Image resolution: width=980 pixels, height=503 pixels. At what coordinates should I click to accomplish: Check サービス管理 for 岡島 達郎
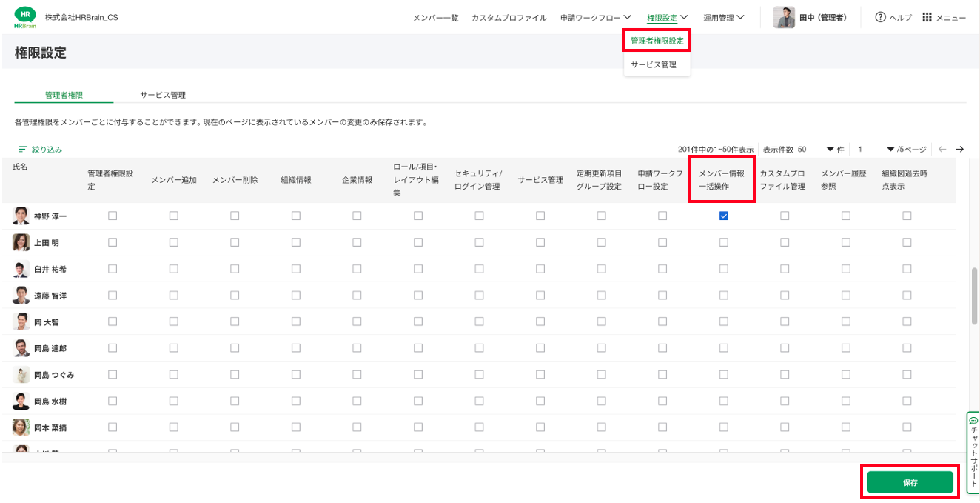540,348
